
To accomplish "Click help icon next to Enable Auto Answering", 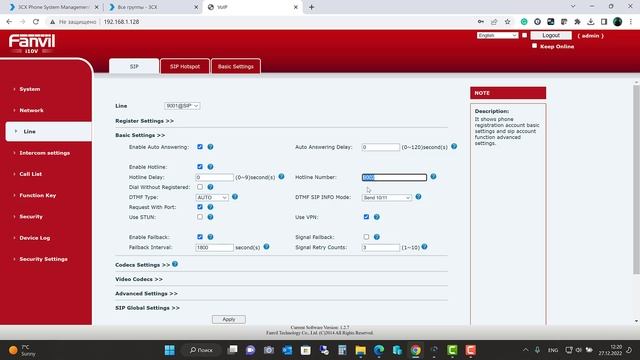I will click(210, 147).
